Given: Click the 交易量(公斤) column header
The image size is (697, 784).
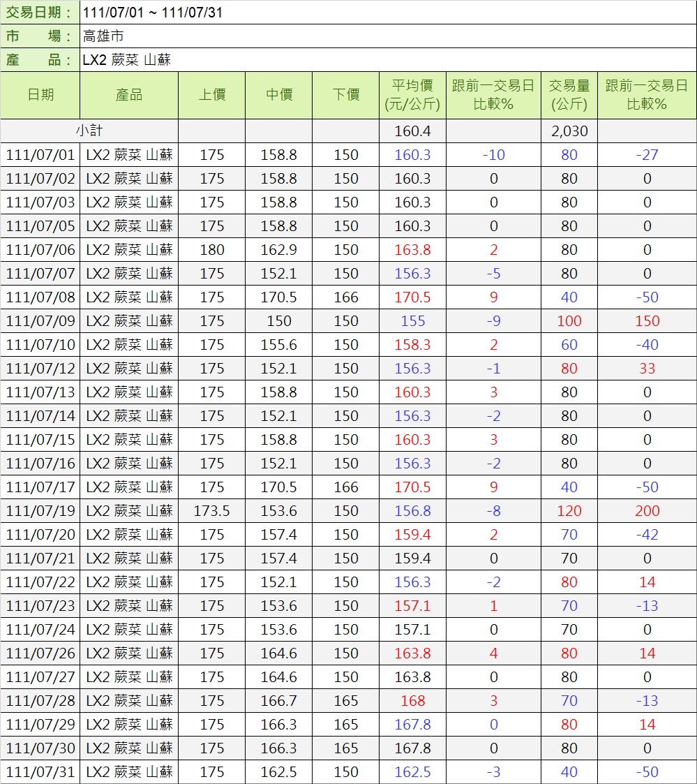Looking at the screenshot, I should (x=569, y=95).
